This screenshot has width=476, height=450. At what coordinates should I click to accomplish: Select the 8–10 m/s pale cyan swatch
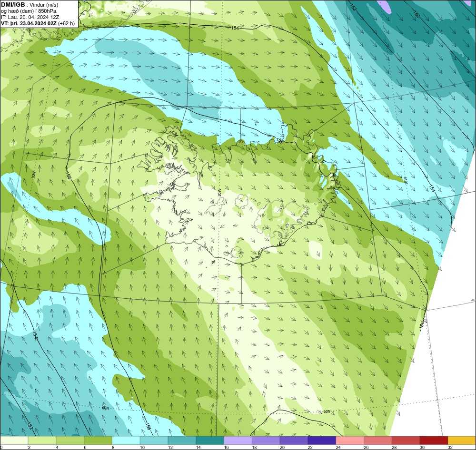pyautogui.click(x=126, y=440)
